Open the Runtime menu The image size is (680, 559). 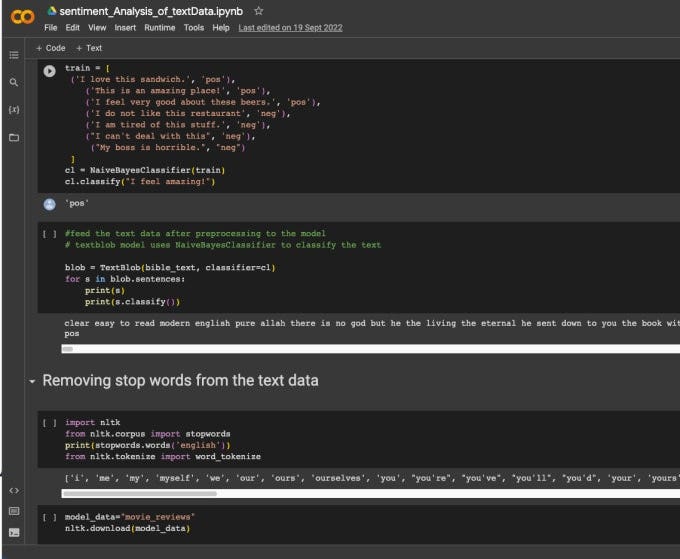tap(160, 28)
